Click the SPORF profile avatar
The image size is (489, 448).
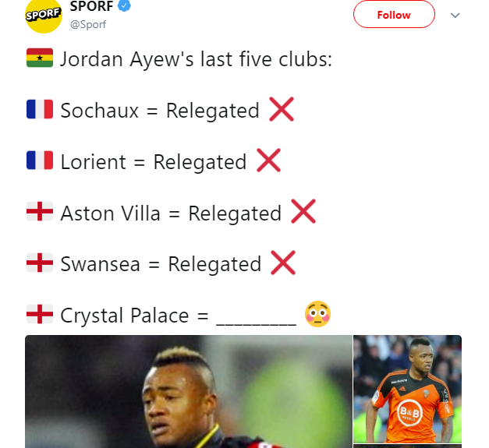pos(44,16)
